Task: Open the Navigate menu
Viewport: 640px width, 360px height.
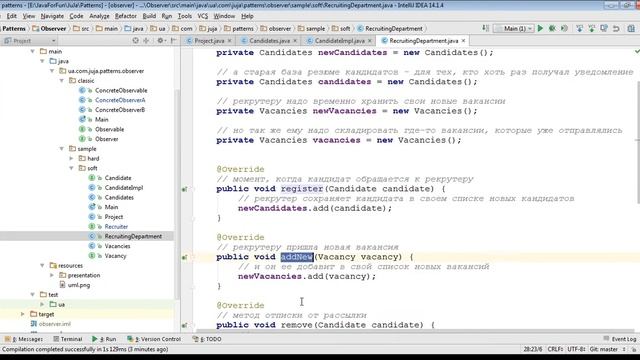Action: pyautogui.click(x=52, y=16)
